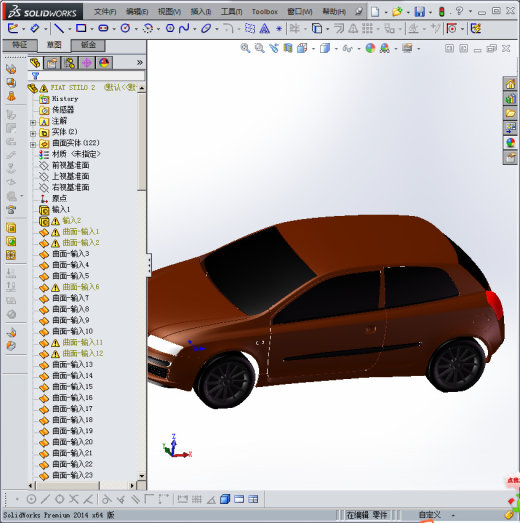520x523 pixels.
Task: Click the feature tree scroll down arrow
Action: (142, 476)
